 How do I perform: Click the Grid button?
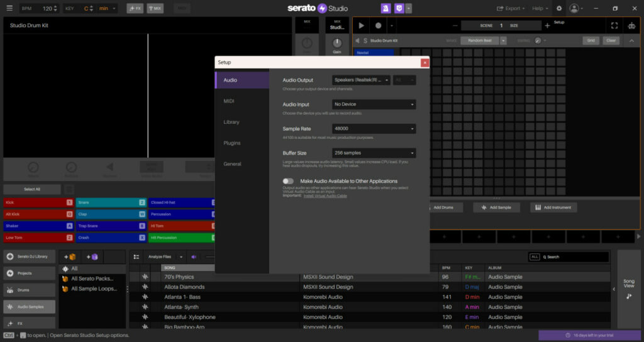coord(591,41)
